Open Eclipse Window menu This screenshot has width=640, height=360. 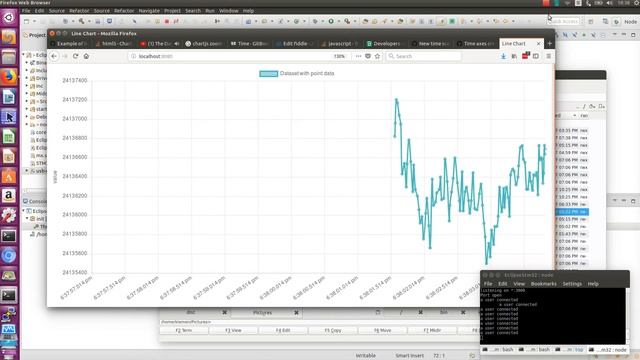(x=229, y=11)
